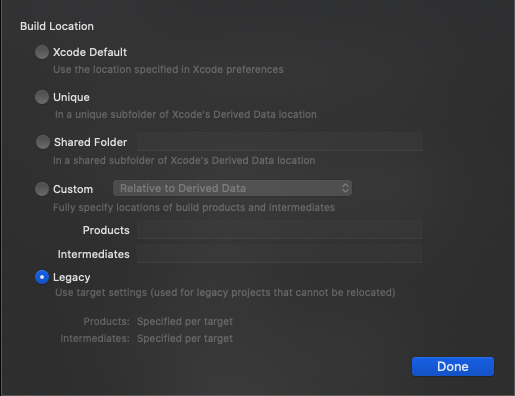Click the Build Location heading
The height and width of the screenshot is (396, 515).
[x=57, y=26]
